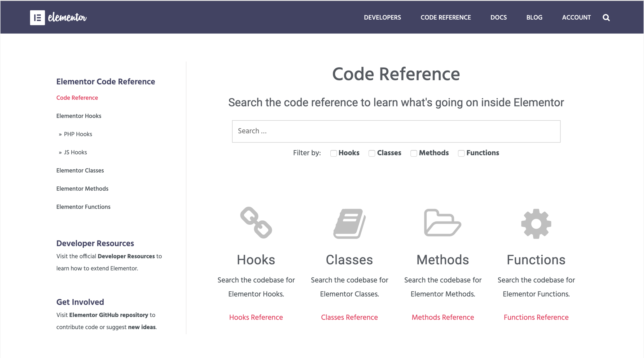Click the Elementor logo icon
The image size is (644, 358).
pos(37,18)
